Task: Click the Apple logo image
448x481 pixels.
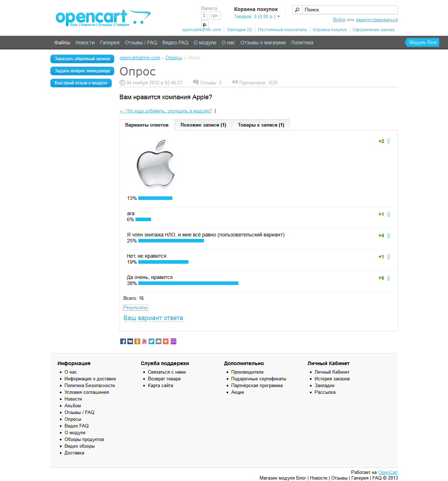Action: pos(155,163)
